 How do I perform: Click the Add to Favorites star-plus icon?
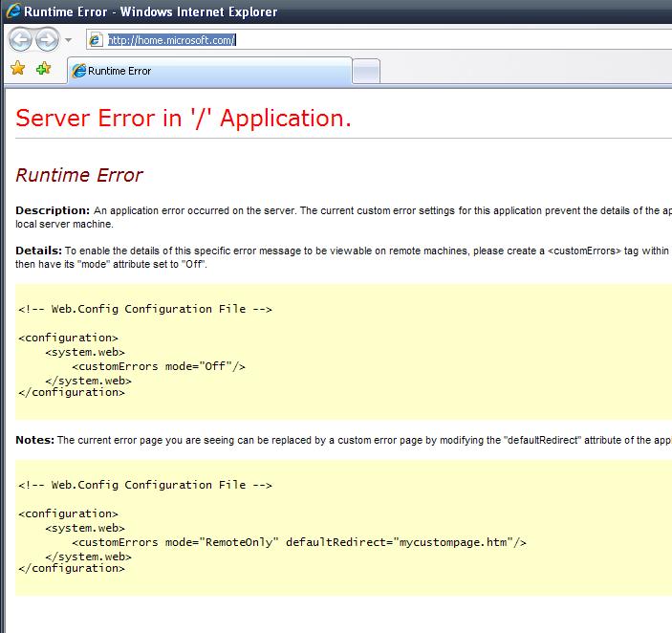pos(43,69)
